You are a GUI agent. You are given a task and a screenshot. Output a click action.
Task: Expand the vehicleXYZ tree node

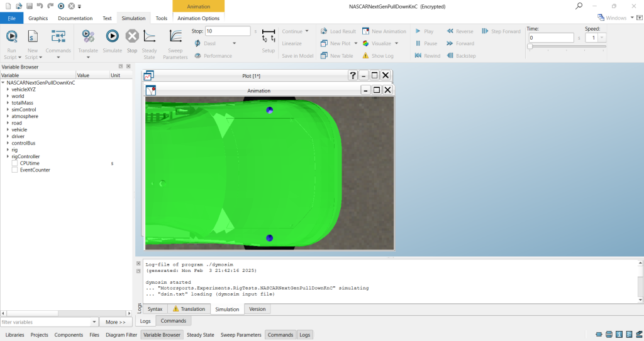(8, 89)
